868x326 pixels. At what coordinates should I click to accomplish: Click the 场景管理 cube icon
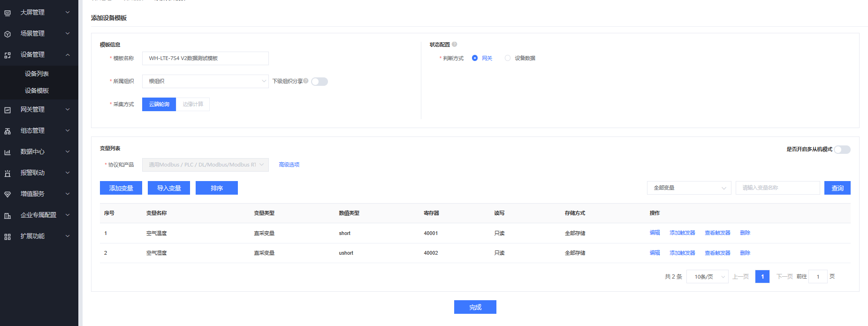(8, 34)
